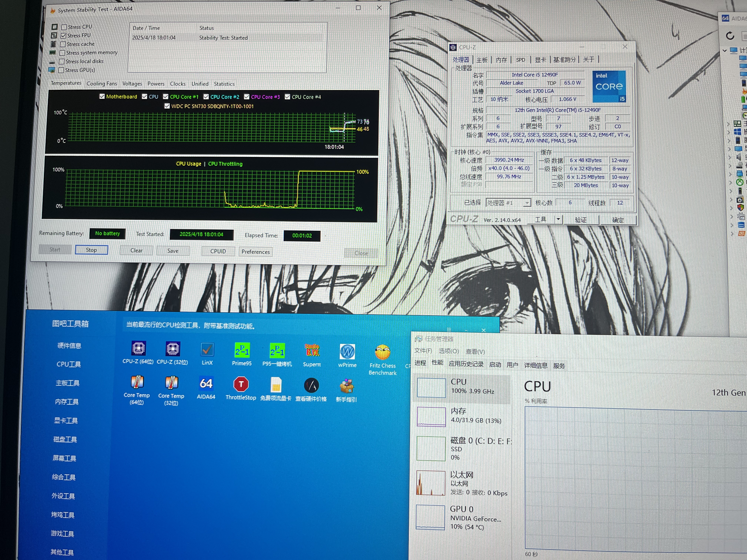Open CPUID from stability test window
747x560 pixels.
point(218,251)
